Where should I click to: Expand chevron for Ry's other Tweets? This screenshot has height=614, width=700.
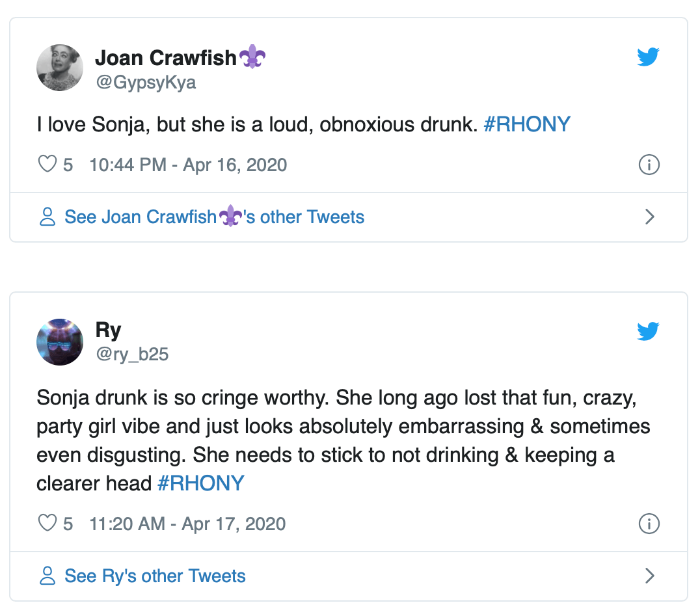pos(649,576)
